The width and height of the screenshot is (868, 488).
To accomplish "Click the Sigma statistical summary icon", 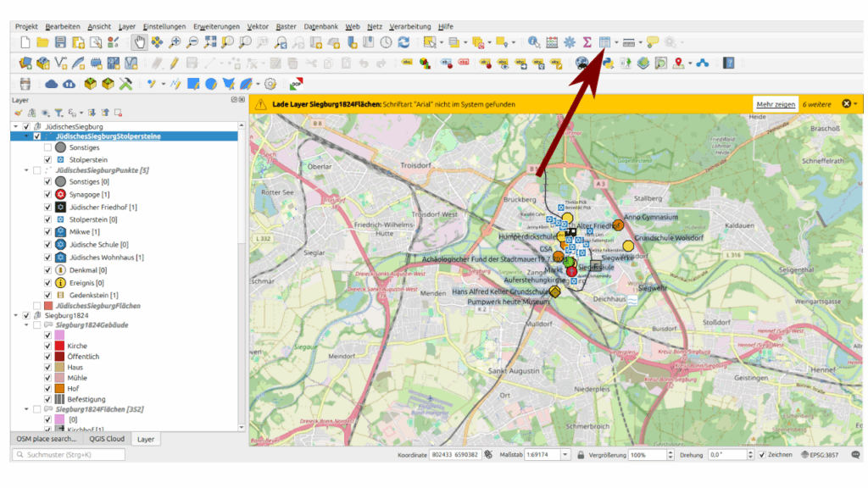I will [587, 42].
